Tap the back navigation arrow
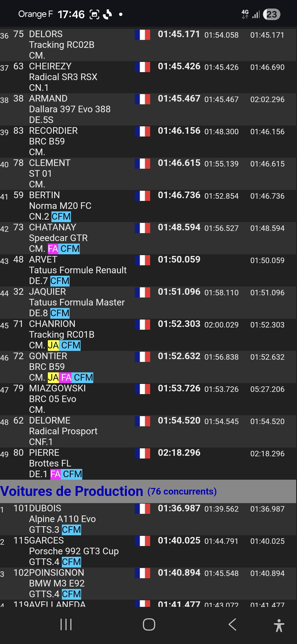 pyautogui.click(x=232, y=624)
